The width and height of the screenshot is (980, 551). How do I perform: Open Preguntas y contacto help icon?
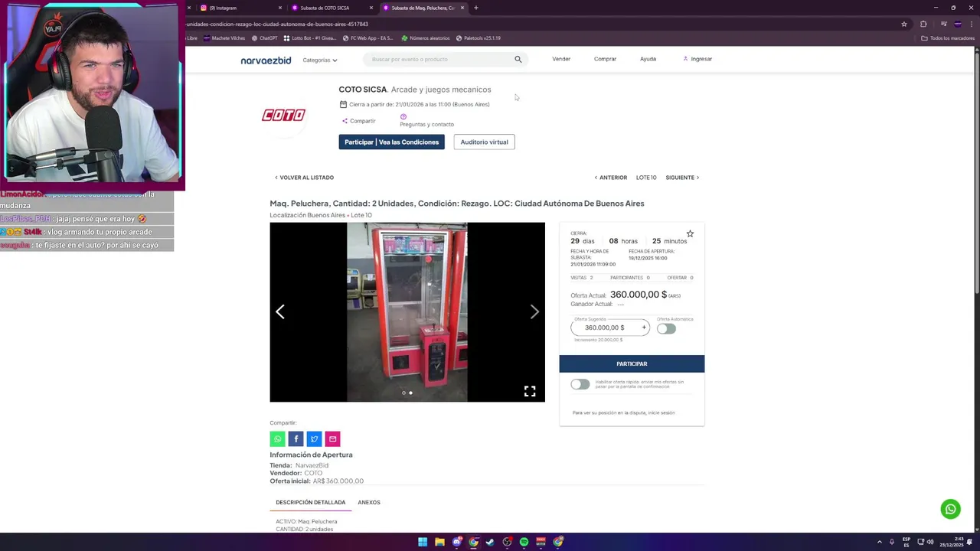403,117
